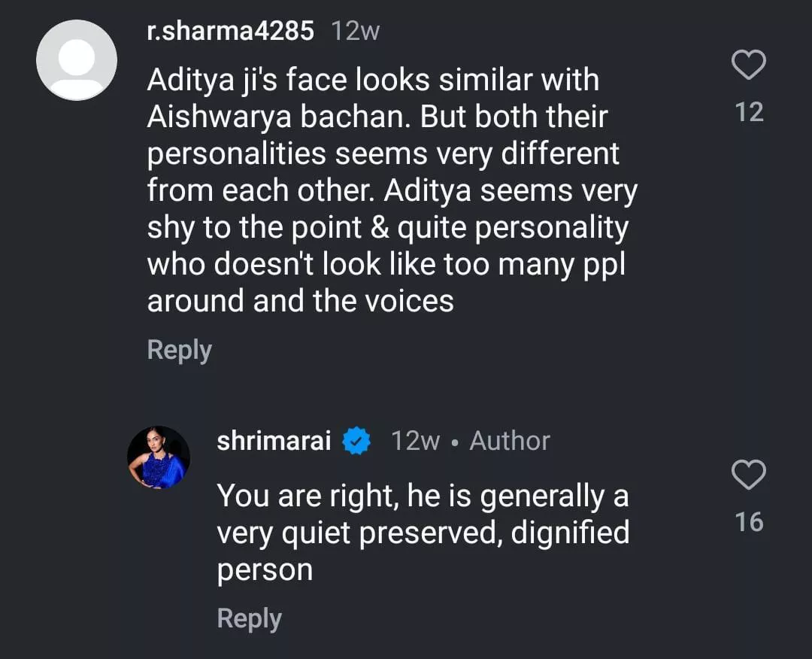Like shrimarai's reply with the heart
The image size is (812, 659).
pos(748,475)
